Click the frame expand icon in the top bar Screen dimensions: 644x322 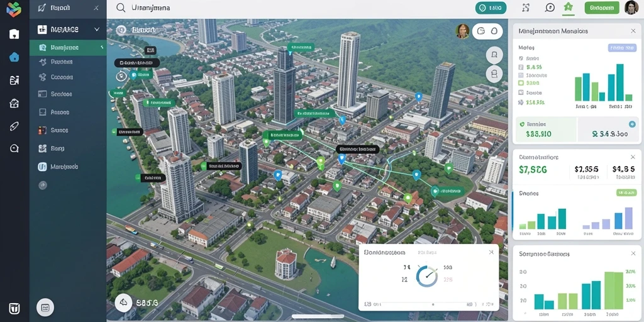point(526,8)
